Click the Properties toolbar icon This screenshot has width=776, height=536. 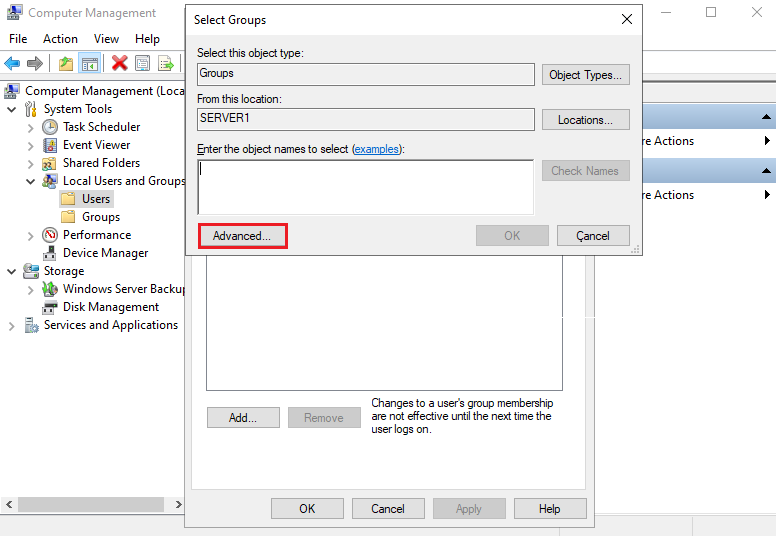click(143, 63)
